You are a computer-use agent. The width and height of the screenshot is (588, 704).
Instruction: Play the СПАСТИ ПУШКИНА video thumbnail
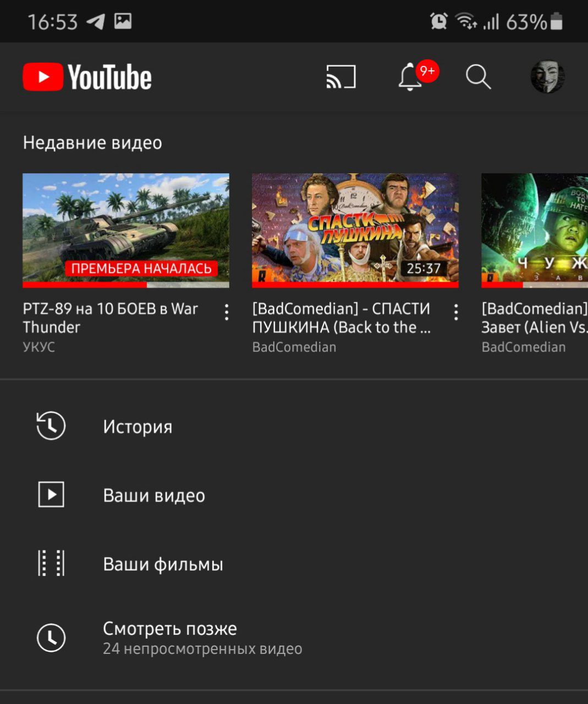pos(355,230)
